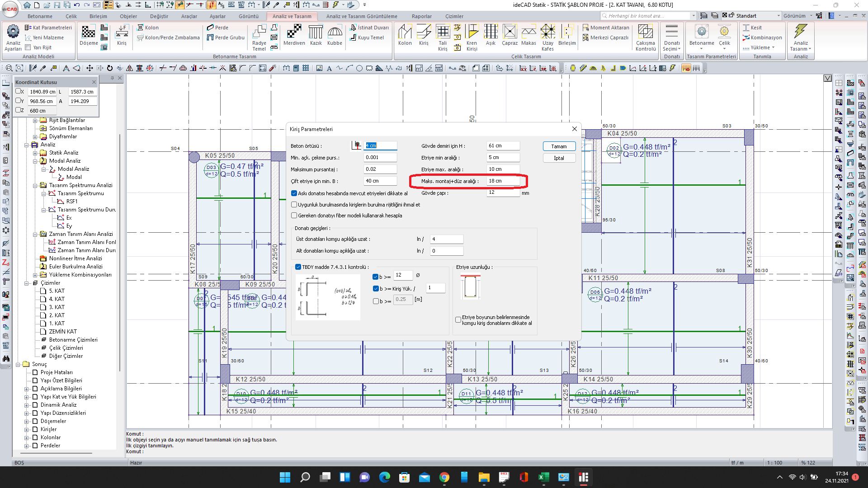The height and width of the screenshot is (488, 868).
Task: Toggle X lock in Koordinat Kutusu
Action: point(18,91)
